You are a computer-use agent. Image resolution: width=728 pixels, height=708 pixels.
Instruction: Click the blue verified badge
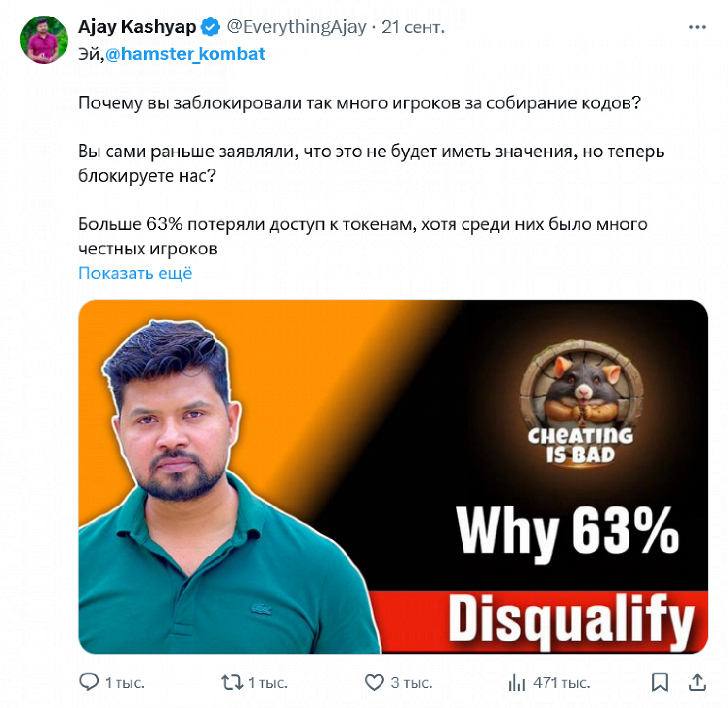(210, 27)
